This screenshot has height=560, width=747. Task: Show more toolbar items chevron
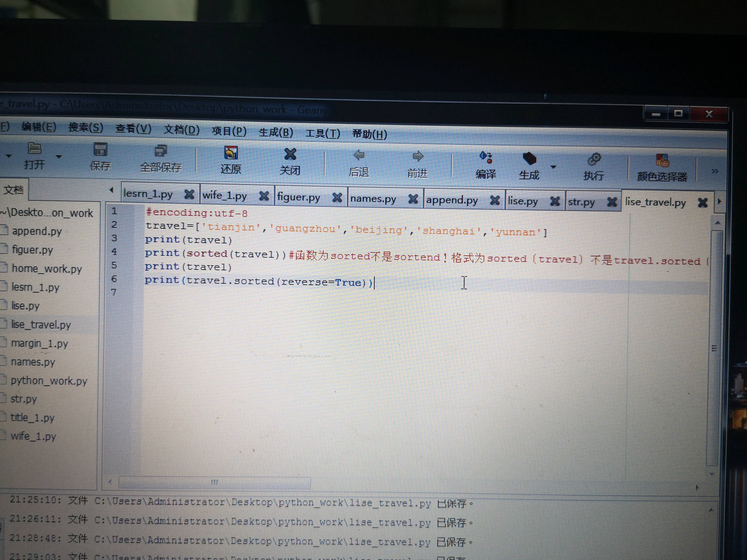click(715, 171)
